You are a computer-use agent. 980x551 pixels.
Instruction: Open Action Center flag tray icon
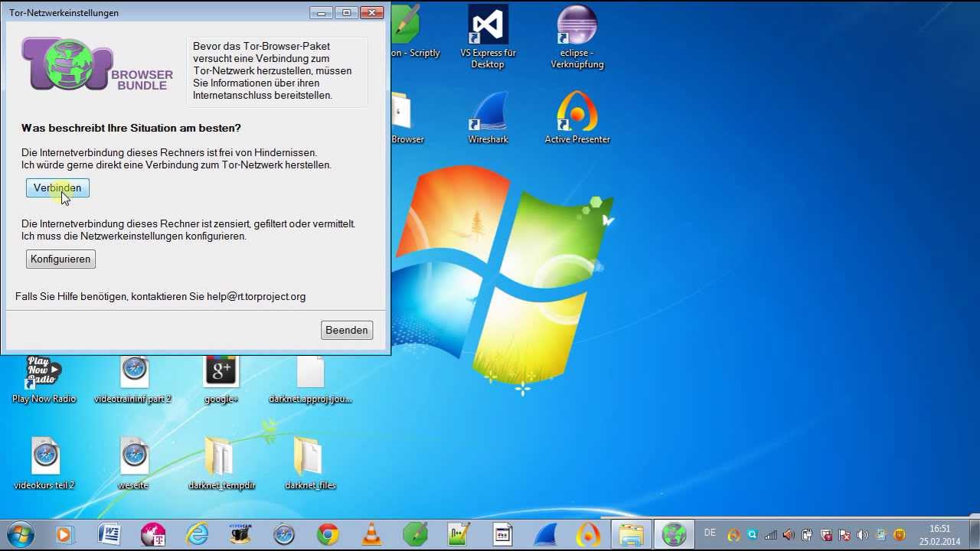tap(844, 535)
